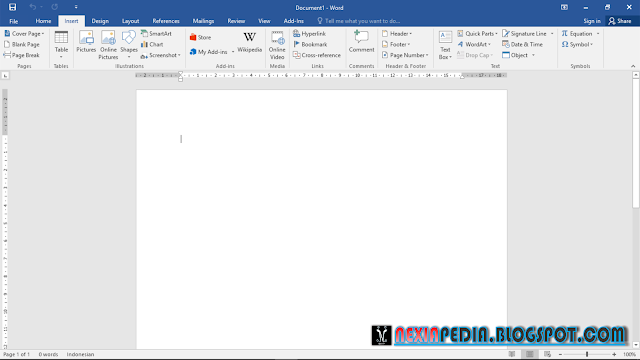Click the zoom slider handle
Image resolution: width=640 pixels, height=360 pixels.
click(587, 354)
